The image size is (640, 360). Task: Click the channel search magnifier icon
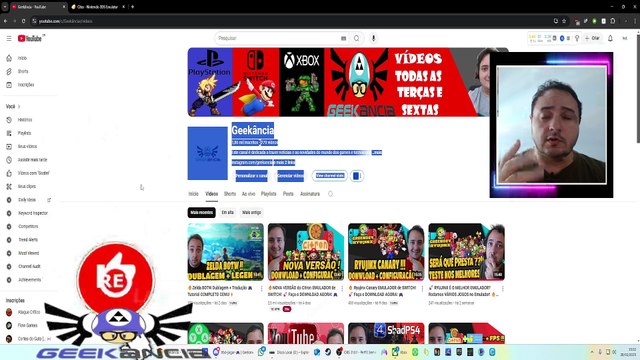coord(330,194)
